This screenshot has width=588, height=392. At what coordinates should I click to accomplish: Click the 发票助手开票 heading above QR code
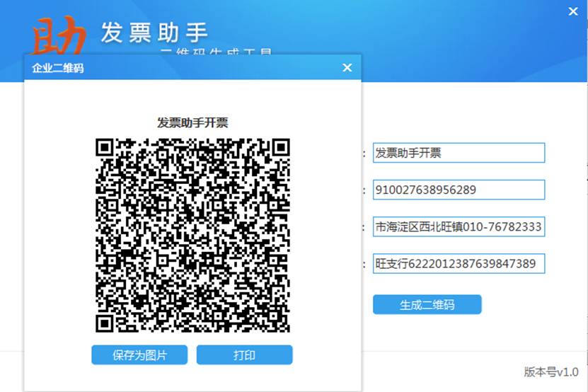192,122
